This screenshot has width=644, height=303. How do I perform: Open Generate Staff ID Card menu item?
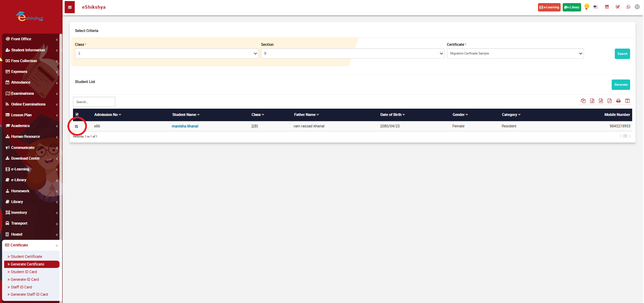click(29, 294)
